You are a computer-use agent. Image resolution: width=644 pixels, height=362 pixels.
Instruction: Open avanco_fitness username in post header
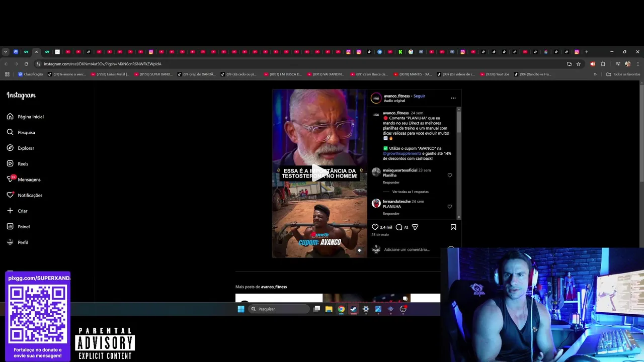(397, 96)
